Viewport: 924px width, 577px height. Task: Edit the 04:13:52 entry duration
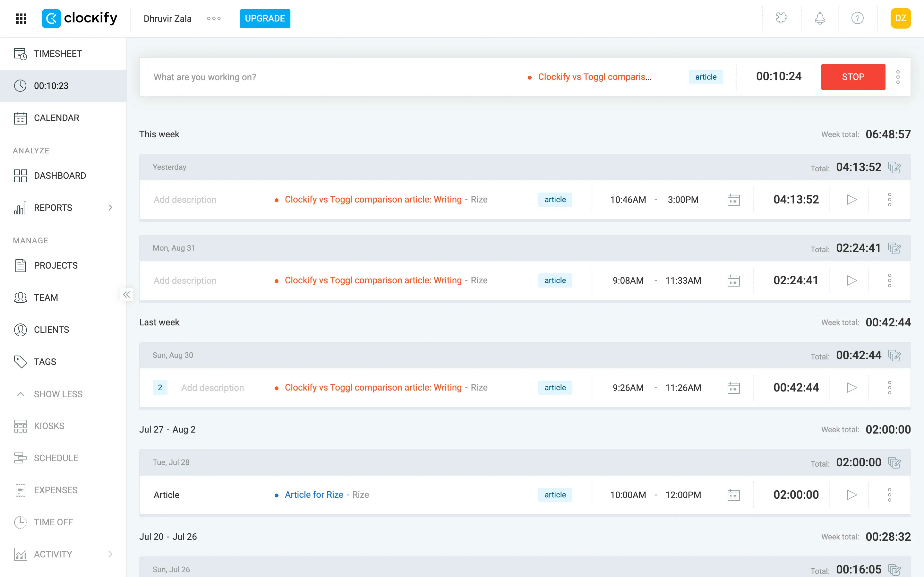[796, 200]
